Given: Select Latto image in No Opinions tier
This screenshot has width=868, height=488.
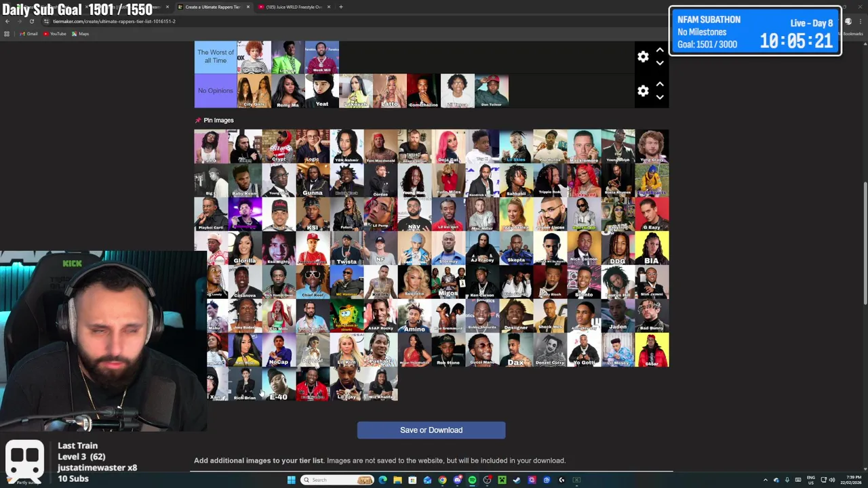Looking at the screenshot, I should pos(390,91).
